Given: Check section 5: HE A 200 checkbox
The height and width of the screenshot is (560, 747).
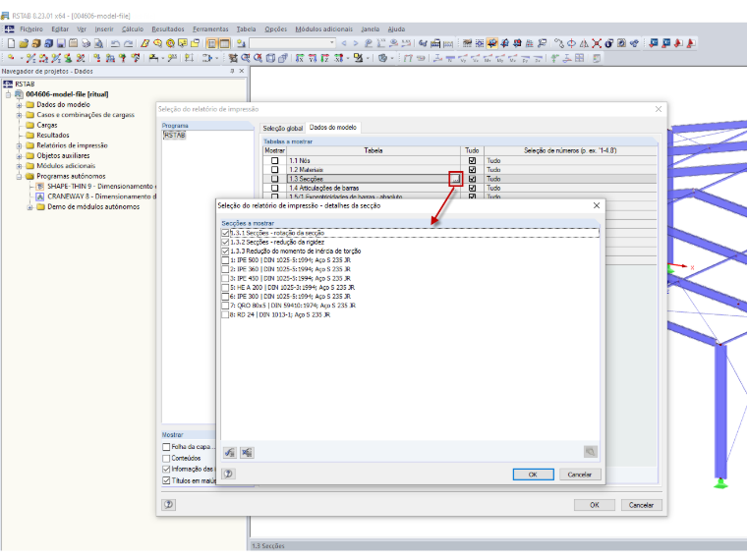Looking at the screenshot, I should pyautogui.click(x=225, y=287).
